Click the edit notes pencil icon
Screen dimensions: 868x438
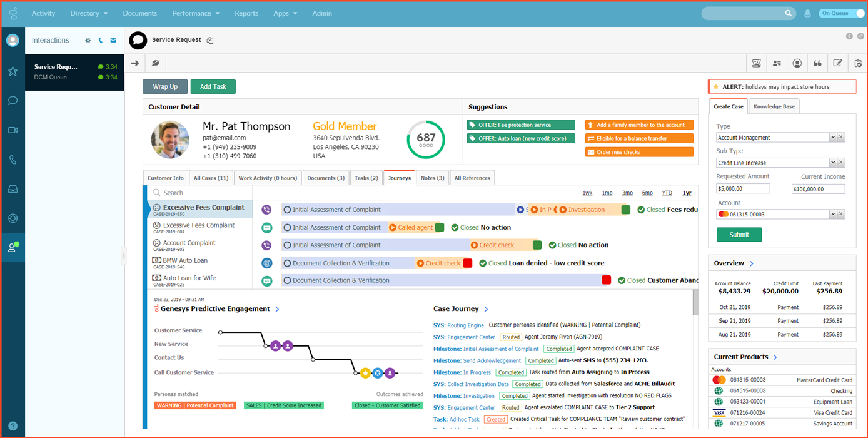[x=837, y=63]
